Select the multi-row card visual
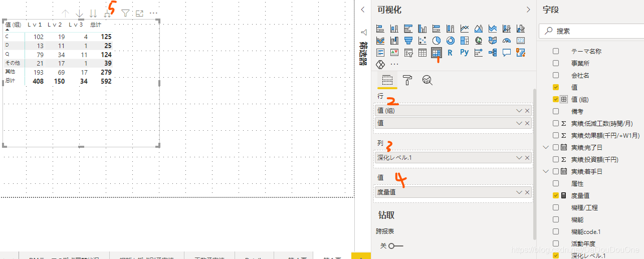The height and width of the screenshot is (259, 644). pyautogui.click(x=380, y=53)
